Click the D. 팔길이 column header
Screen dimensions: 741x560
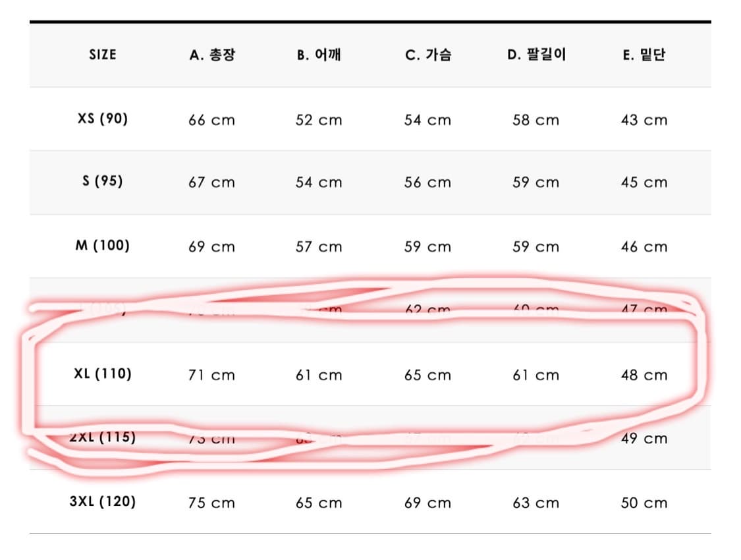tap(536, 55)
